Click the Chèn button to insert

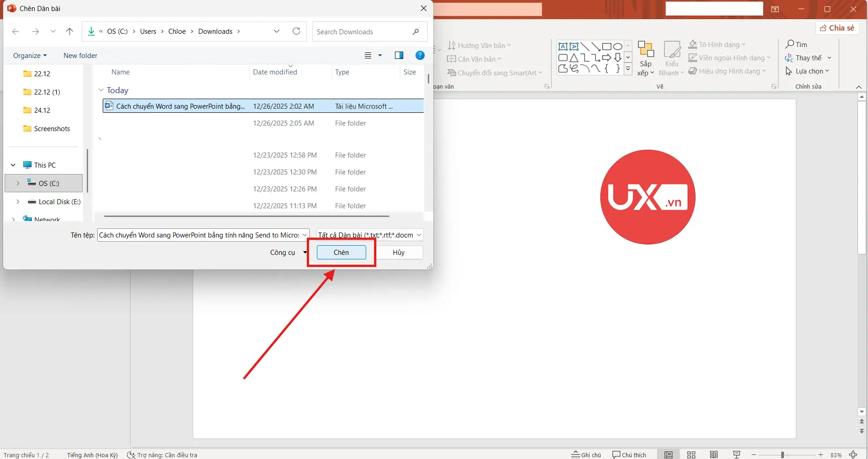(x=341, y=252)
